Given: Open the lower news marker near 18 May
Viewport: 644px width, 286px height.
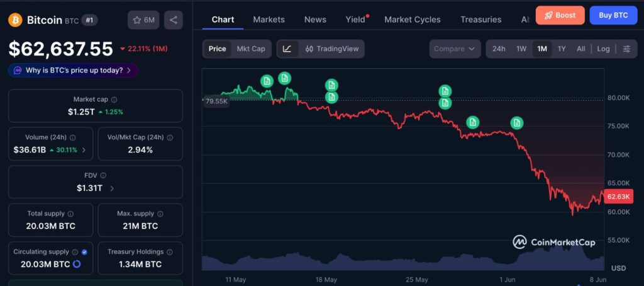Looking at the screenshot, I should 331,97.
